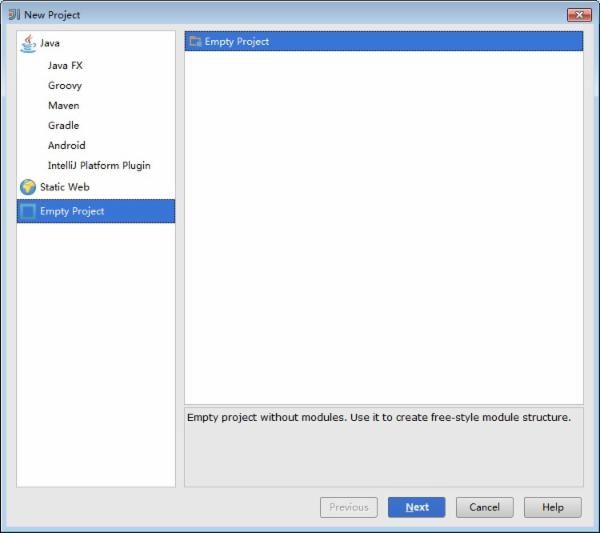
Task: Close the New Project window
Action: click(x=579, y=15)
